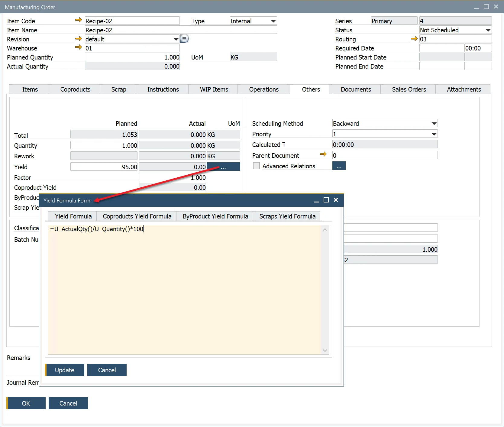Open the Priority dropdown
Viewport: 504px width, 427px height.
pos(434,134)
